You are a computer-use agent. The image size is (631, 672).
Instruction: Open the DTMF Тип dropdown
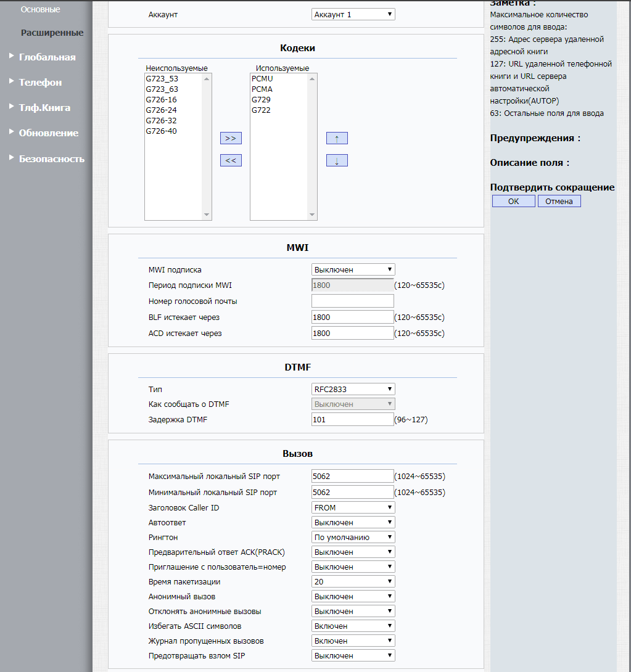pos(353,389)
